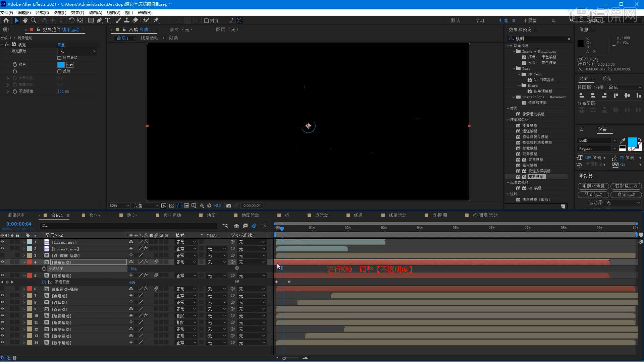
Task: Enable the 所有蒙版 checkbox
Action: [59, 58]
